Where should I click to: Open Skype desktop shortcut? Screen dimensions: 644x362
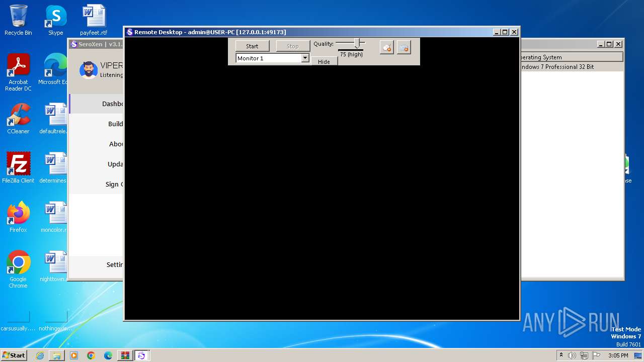(55, 20)
